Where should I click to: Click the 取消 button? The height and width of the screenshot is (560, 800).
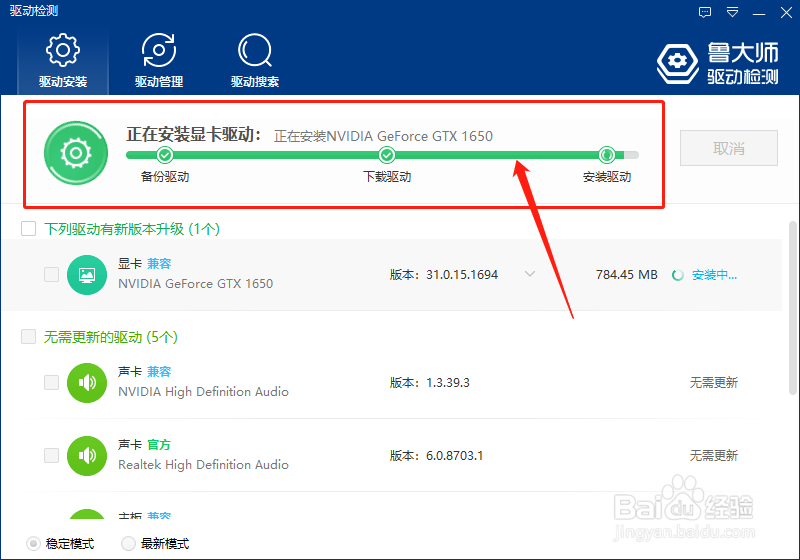[x=729, y=148]
